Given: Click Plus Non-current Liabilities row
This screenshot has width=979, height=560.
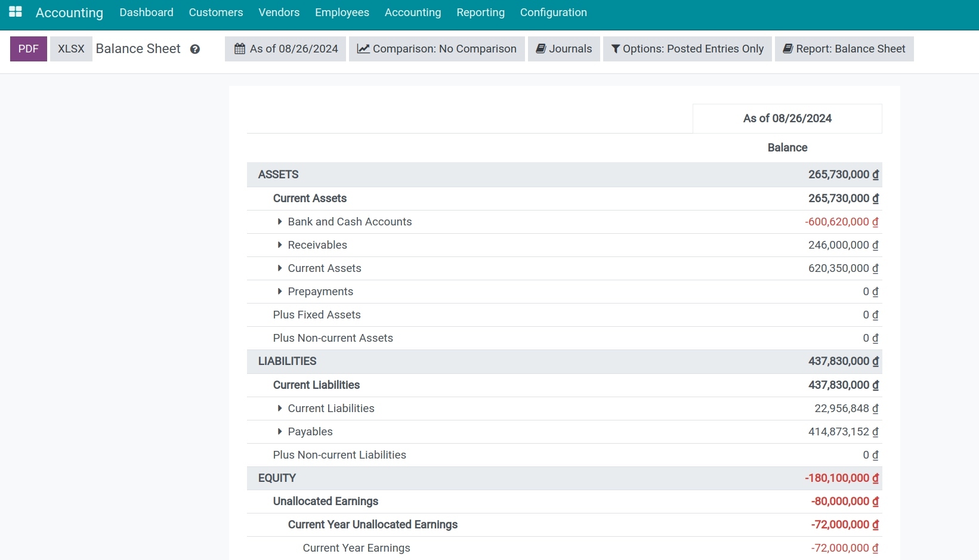Looking at the screenshot, I should 564,455.
